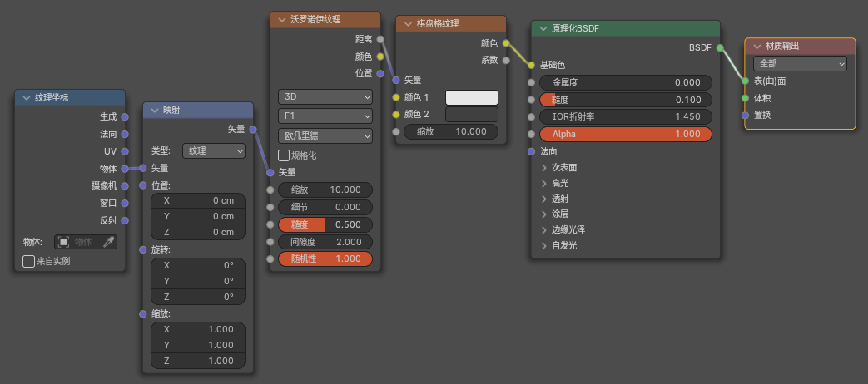
Task: Click the green BSDF output socket
Action: point(720,48)
